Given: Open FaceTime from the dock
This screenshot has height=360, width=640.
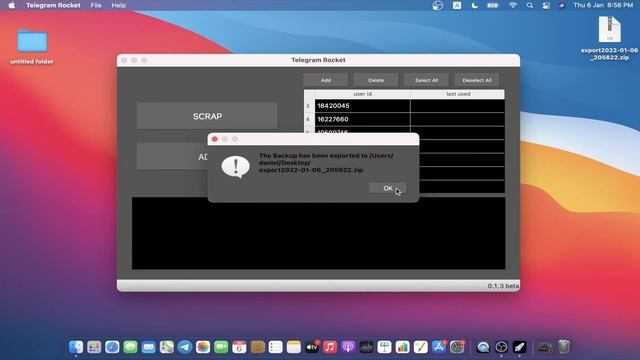Looking at the screenshot, I should coord(221,347).
